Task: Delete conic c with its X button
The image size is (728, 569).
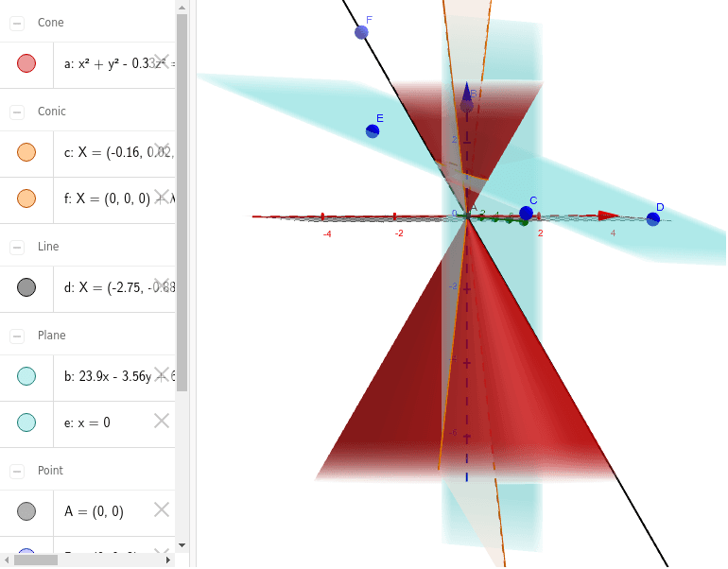Action: 162,150
